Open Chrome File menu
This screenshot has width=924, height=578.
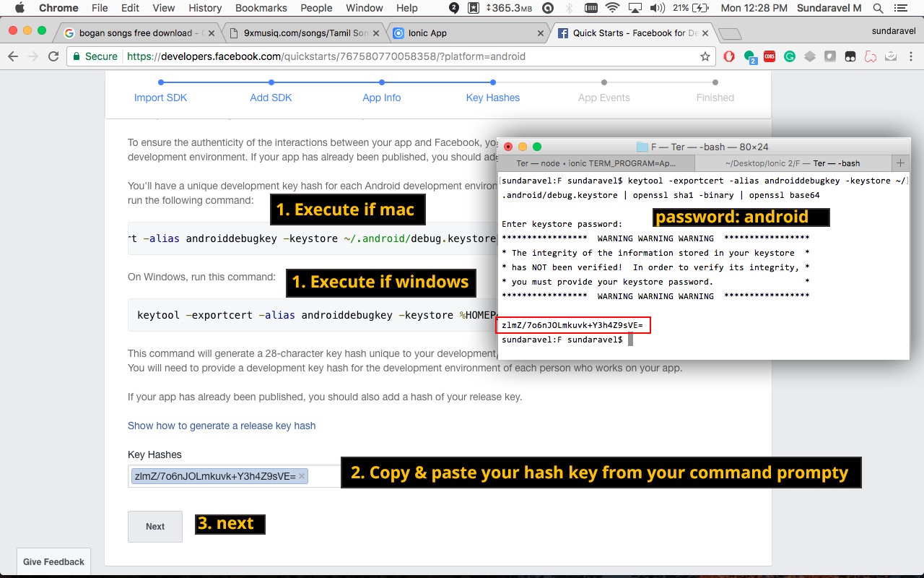100,8
